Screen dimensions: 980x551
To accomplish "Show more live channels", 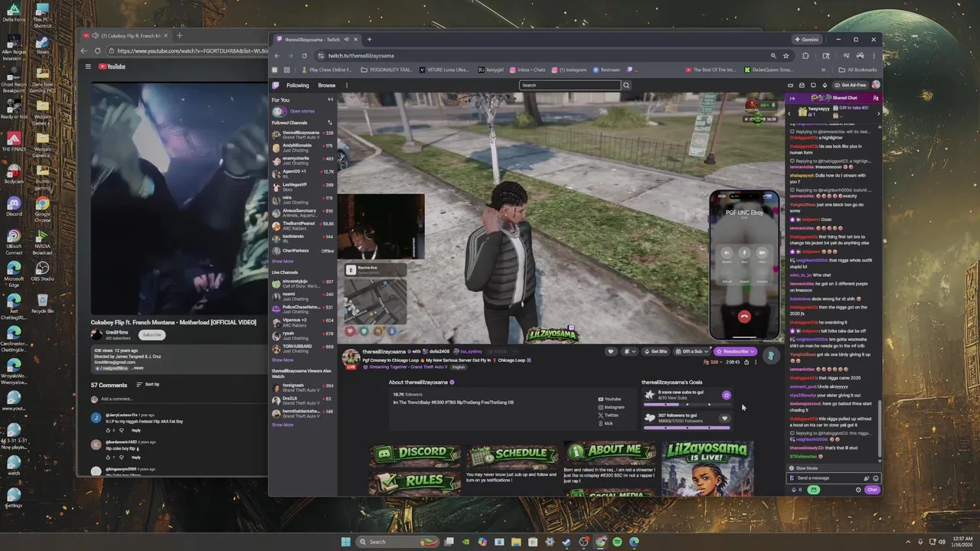I will (x=283, y=360).
